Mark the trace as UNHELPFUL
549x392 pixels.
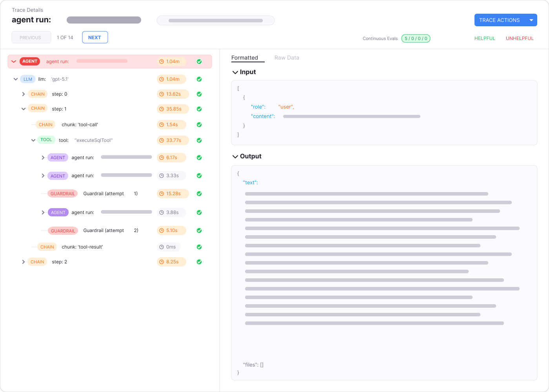click(520, 38)
